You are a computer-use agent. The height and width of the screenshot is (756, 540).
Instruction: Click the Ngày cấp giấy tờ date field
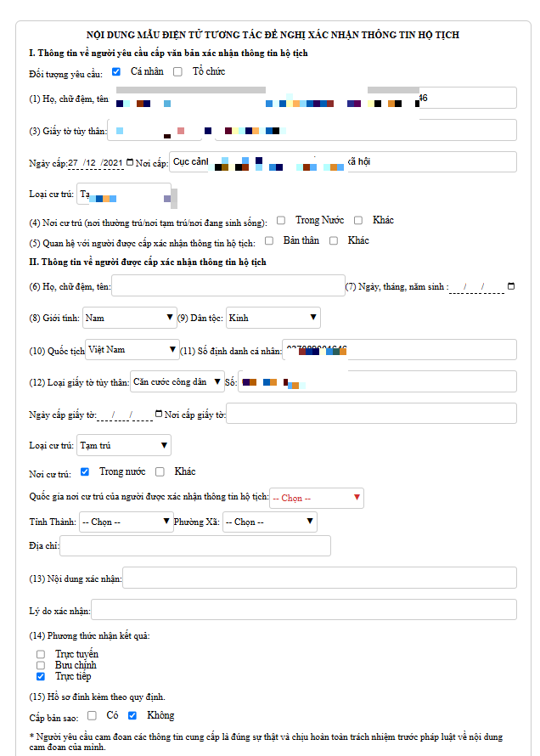click(x=125, y=415)
